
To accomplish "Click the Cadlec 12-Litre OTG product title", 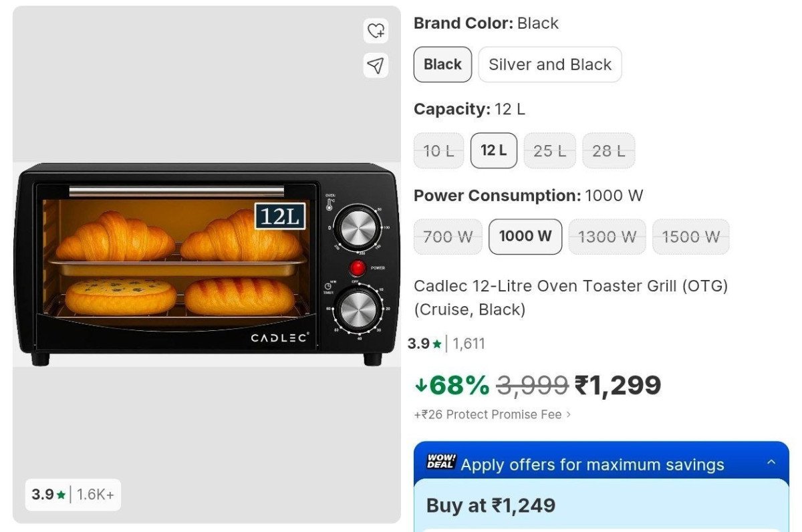I will 570,297.
